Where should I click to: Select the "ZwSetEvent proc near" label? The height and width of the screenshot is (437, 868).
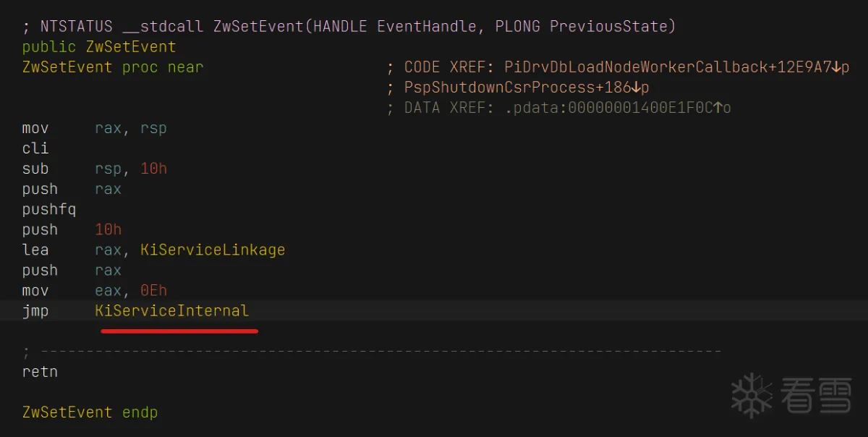pos(112,67)
